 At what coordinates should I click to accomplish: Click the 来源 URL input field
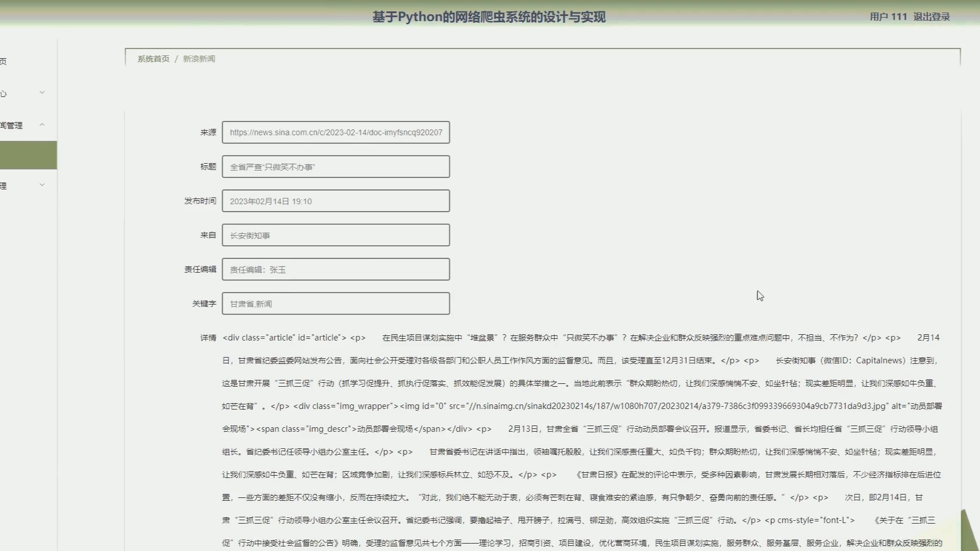tap(336, 132)
